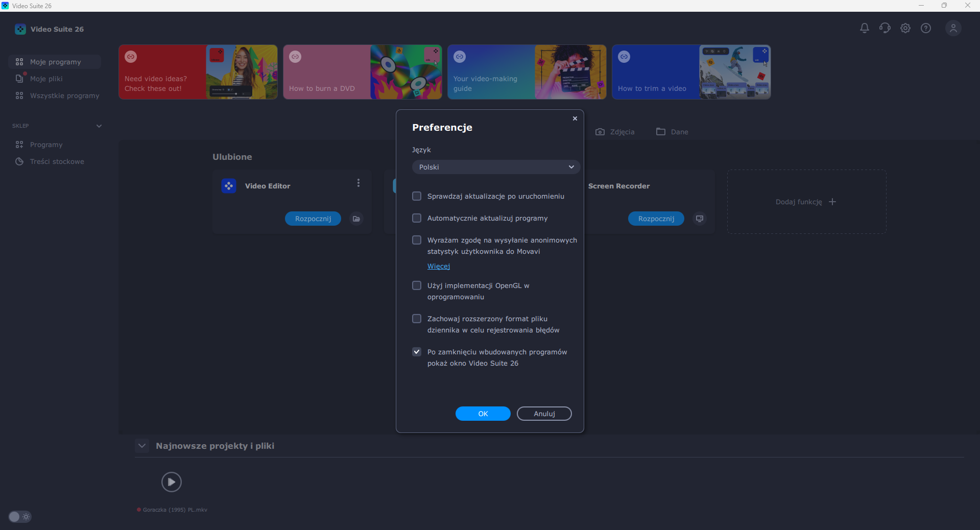Select Moje programy in sidebar
Image resolution: width=980 pixels, height=530 pixels.
[x=55, y=62]
